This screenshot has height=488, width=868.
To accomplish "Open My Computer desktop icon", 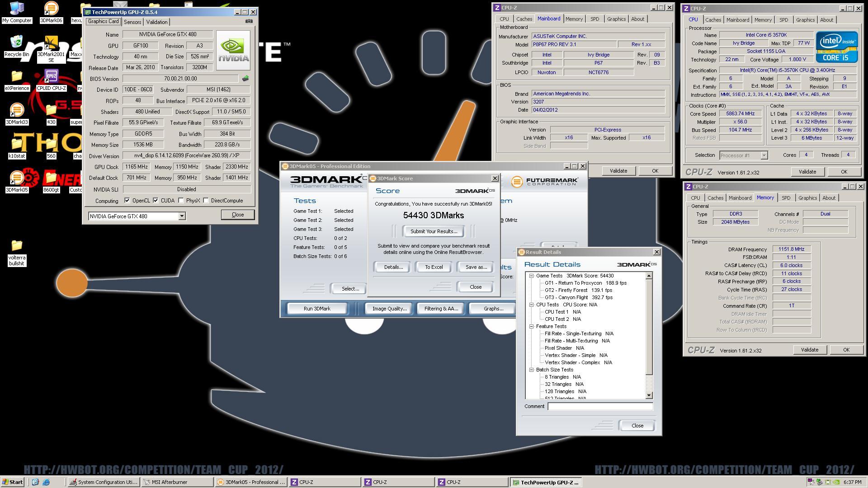I will click(17, 12).
